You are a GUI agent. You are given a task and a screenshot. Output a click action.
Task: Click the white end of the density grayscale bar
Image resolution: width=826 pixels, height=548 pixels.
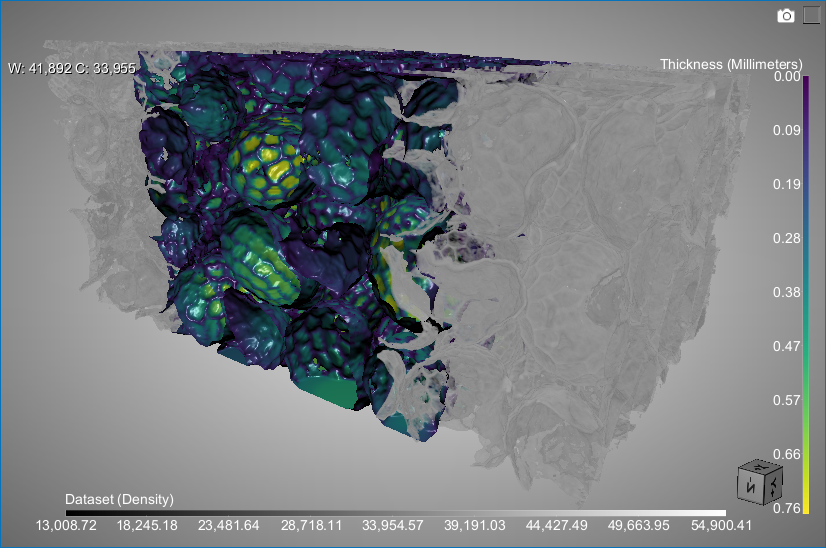[x=690, y=512]
